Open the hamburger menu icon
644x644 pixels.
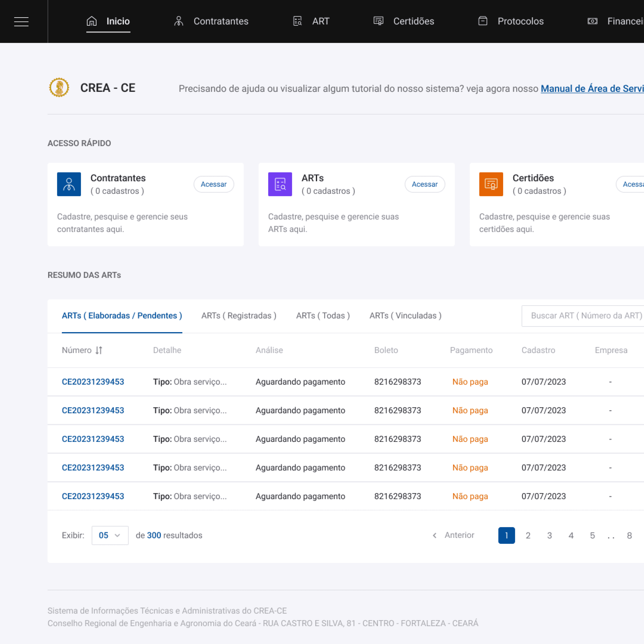tap(21, 22)
